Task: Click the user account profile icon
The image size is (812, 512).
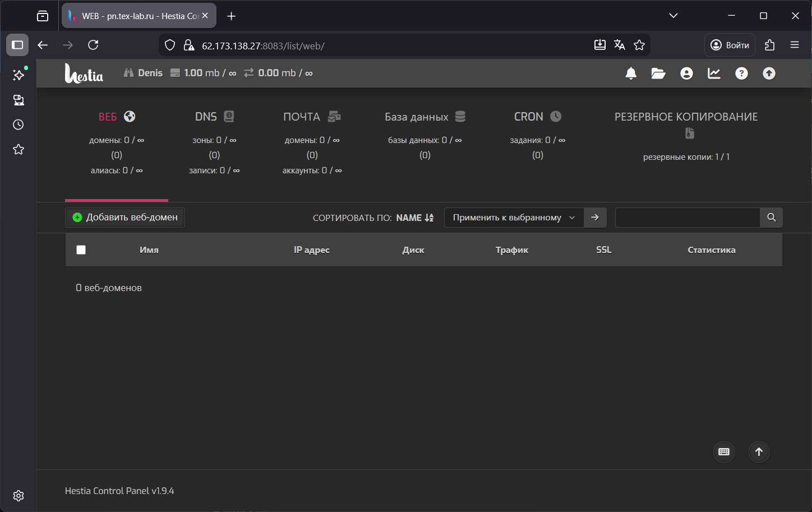Action: click(686, 73)
